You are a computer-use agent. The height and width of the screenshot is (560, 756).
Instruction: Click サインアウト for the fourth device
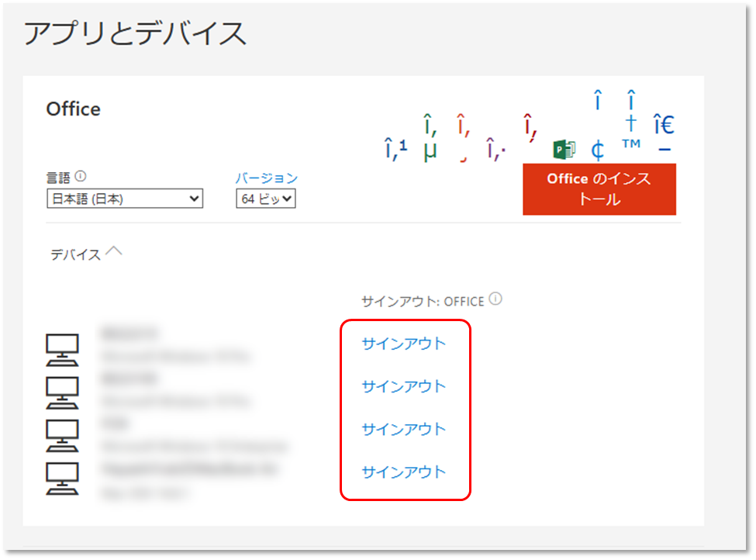[x=403, y=472]
